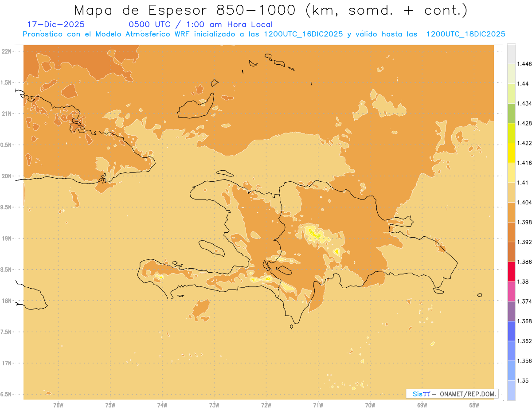Viewport: 532px width, 411px height.
Task: Pick the dark orange segment between 1.386 and 1.392
Action: pos(511,252)
